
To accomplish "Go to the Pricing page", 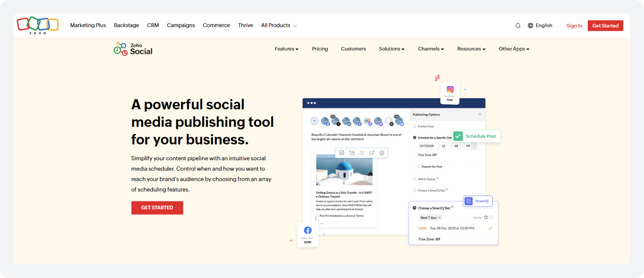I will coord(320,49).
